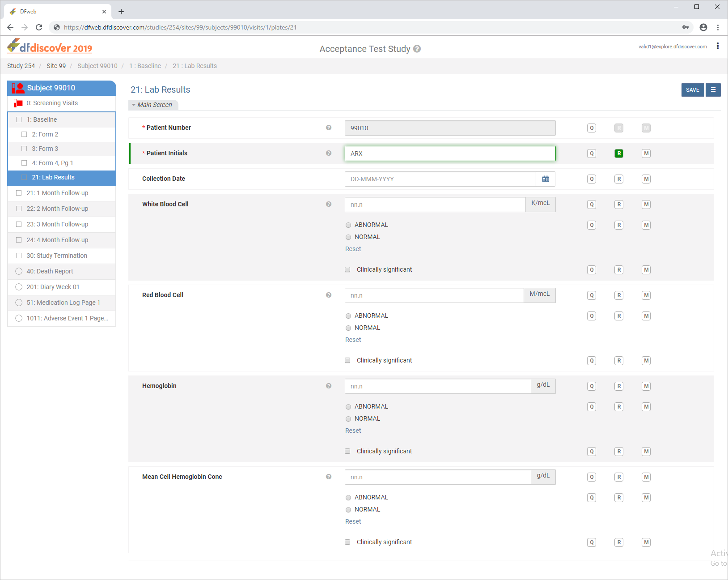Open the Query icon for Patient Number

point(592,128)
